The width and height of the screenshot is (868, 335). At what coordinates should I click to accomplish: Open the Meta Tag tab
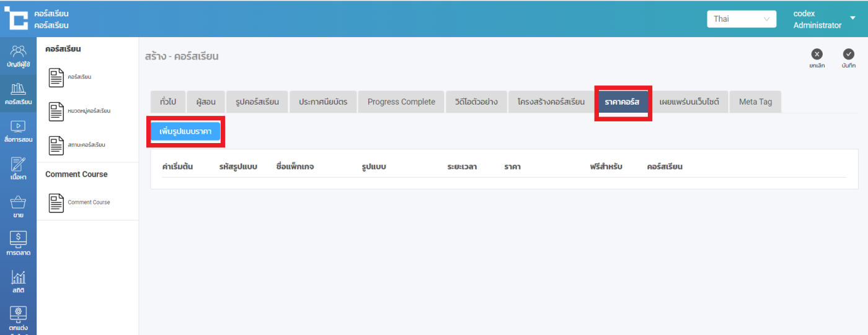pos(755,102)
